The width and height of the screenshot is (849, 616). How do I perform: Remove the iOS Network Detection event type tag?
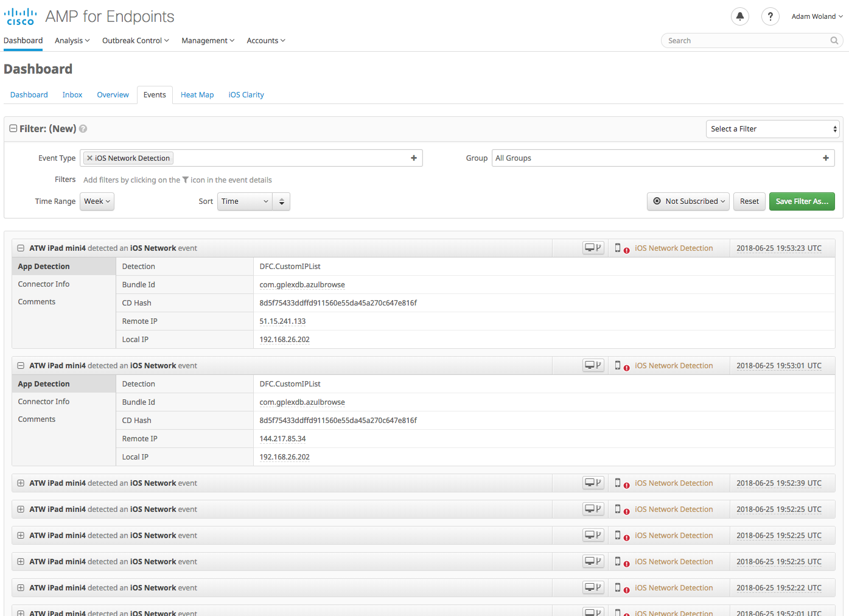pos(89,158)
